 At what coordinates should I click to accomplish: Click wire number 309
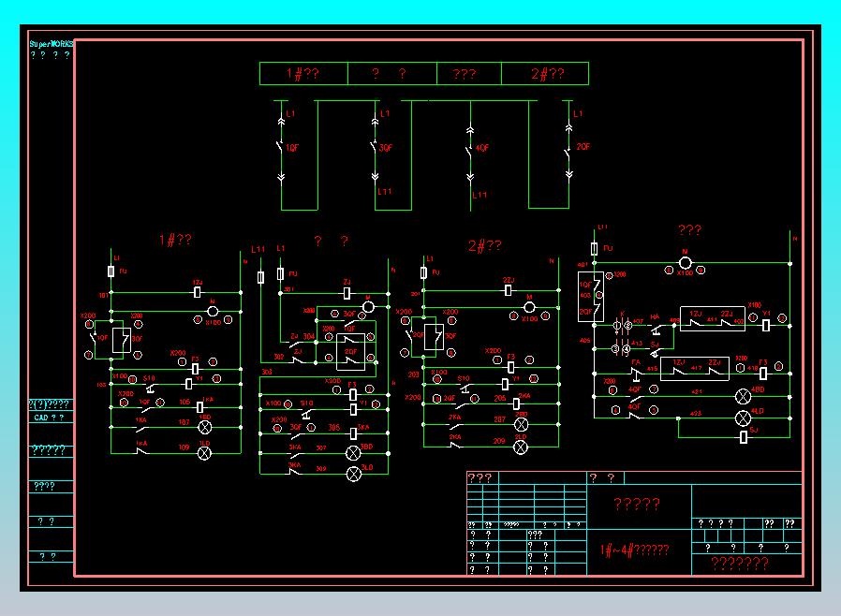[x=321, y=469]
